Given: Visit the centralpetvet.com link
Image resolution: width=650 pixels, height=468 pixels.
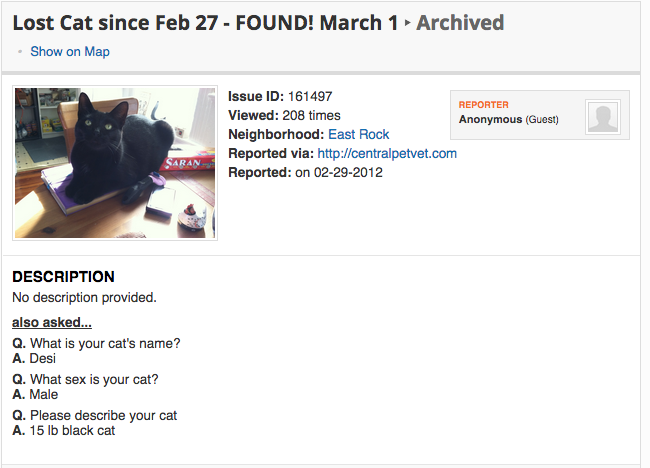Looking at the screenshot, I should [387, 153].
